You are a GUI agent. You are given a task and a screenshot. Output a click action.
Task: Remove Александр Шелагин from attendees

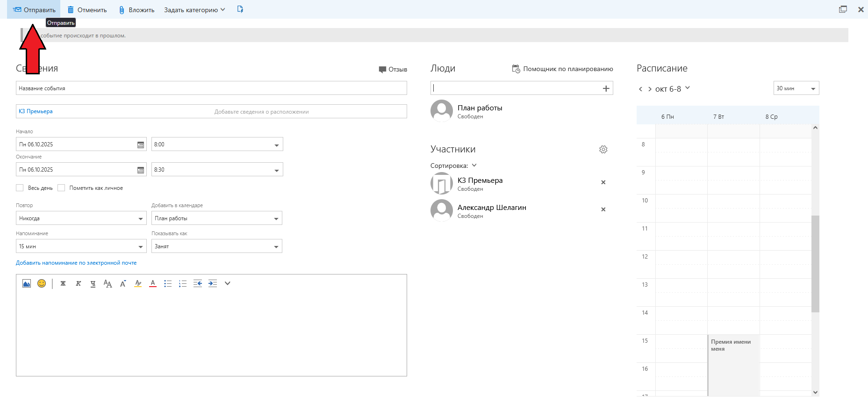[603, 209]
